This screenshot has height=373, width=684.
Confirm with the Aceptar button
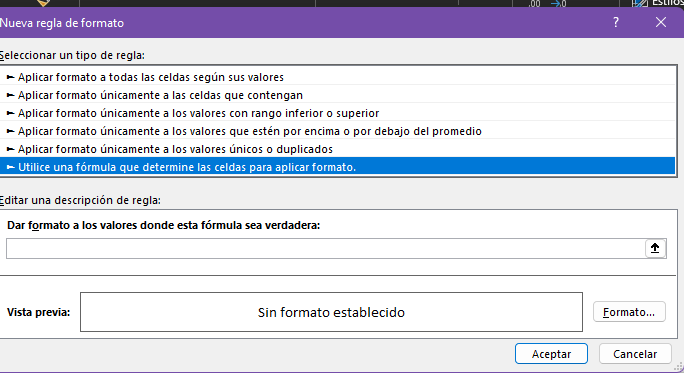pyautogui.click(x=551, y=354)
